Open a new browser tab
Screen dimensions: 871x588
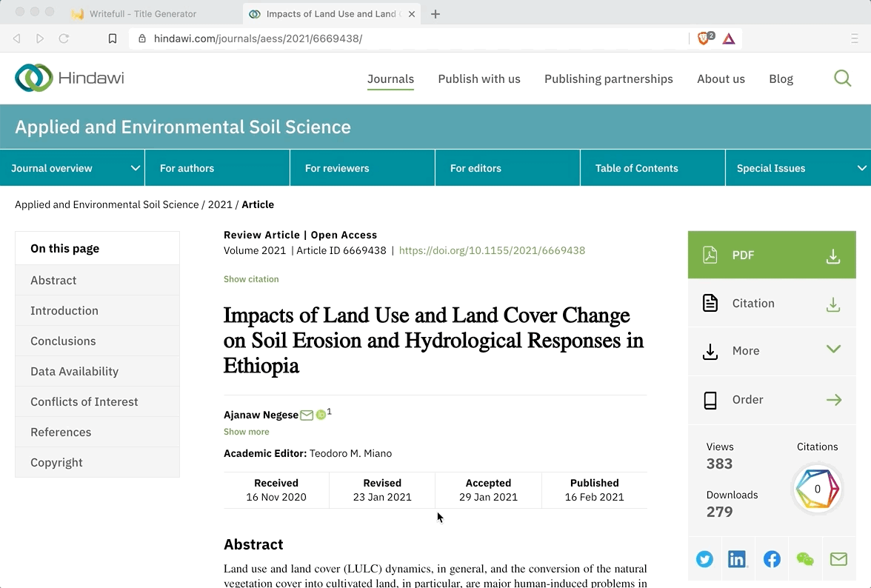(435, 14)
